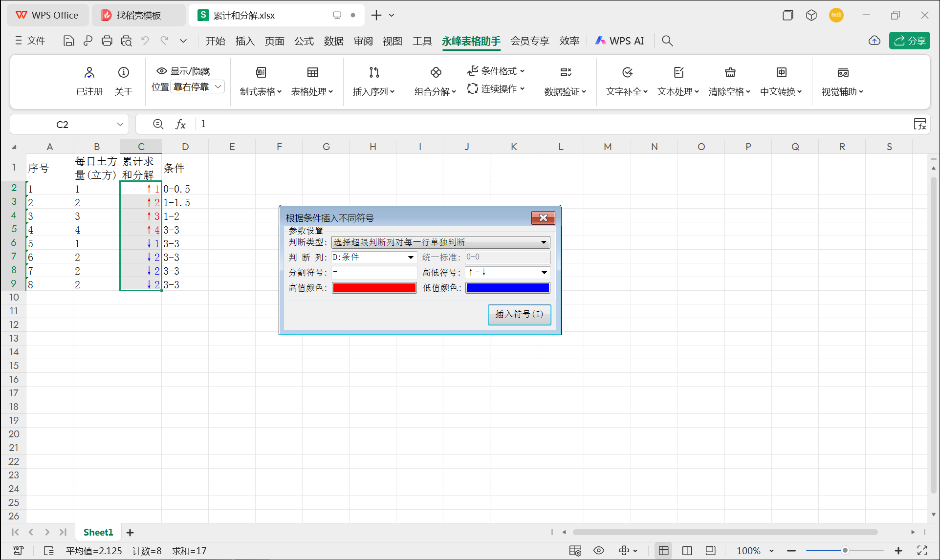The width and height of the screenshot is (940, 560).
Task: Open the 清除空格 tool
Action: [x=729, y=81]
